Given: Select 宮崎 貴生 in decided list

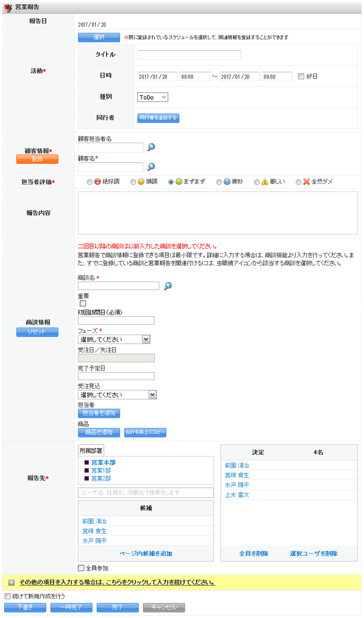Looking at the screenshot, I should (237, 475).
